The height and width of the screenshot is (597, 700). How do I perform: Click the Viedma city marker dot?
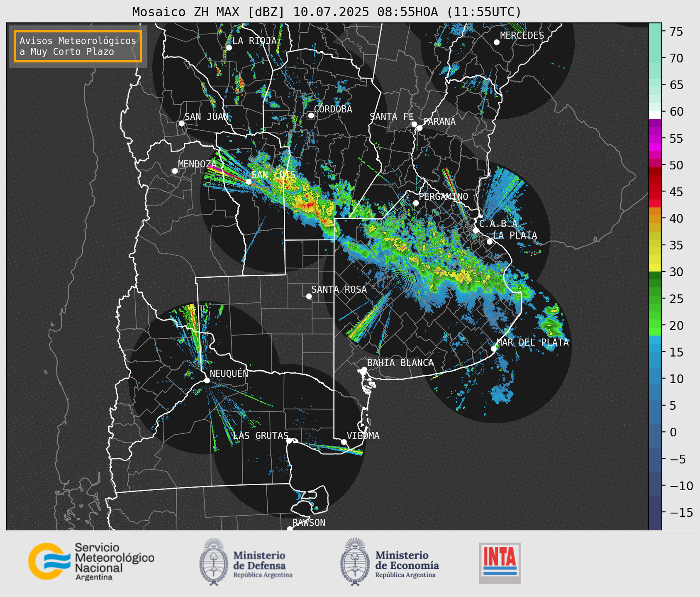[344, 442]
